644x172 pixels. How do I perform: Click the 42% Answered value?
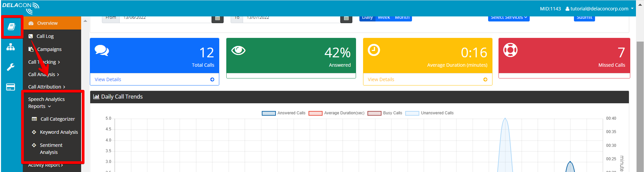tap(337, 53)
